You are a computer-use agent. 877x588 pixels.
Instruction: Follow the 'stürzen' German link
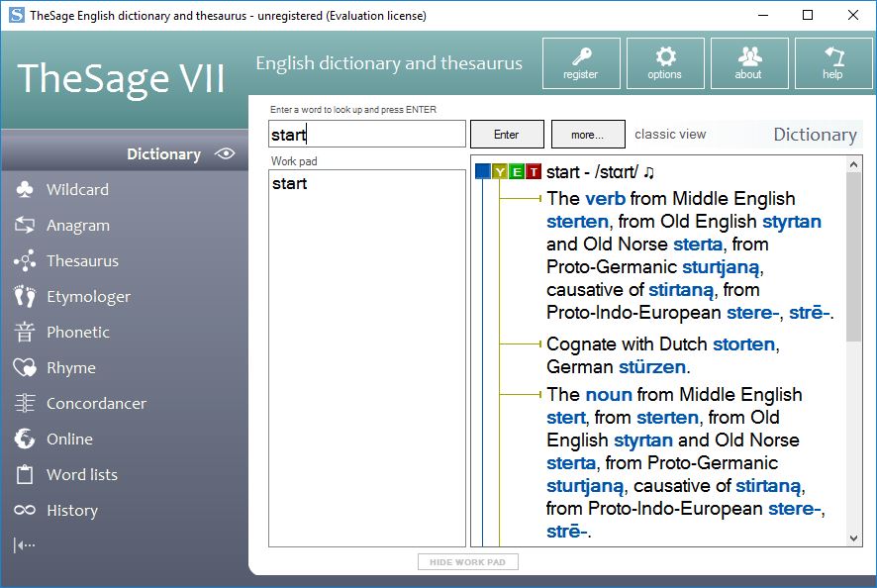pyautogui.click(x=652, y=367)
